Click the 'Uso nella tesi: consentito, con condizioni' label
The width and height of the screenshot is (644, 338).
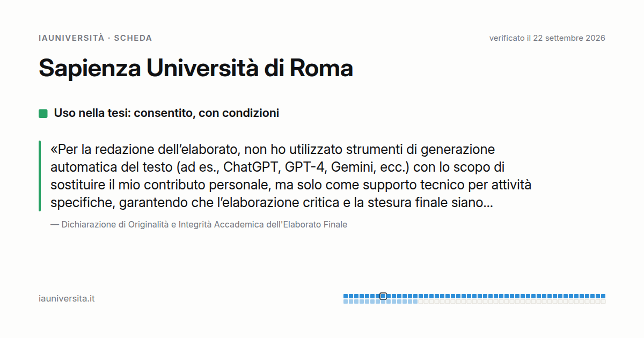click(x=166, y=113)
